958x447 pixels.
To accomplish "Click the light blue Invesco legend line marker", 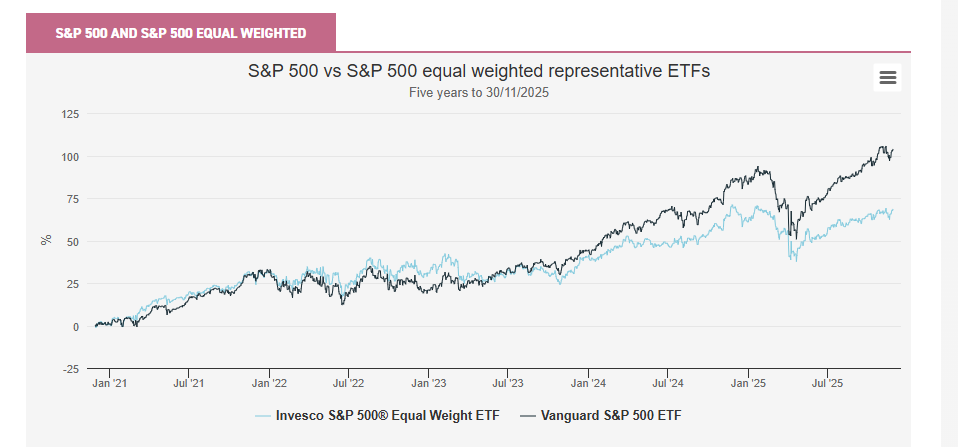I will click(263, 414).
